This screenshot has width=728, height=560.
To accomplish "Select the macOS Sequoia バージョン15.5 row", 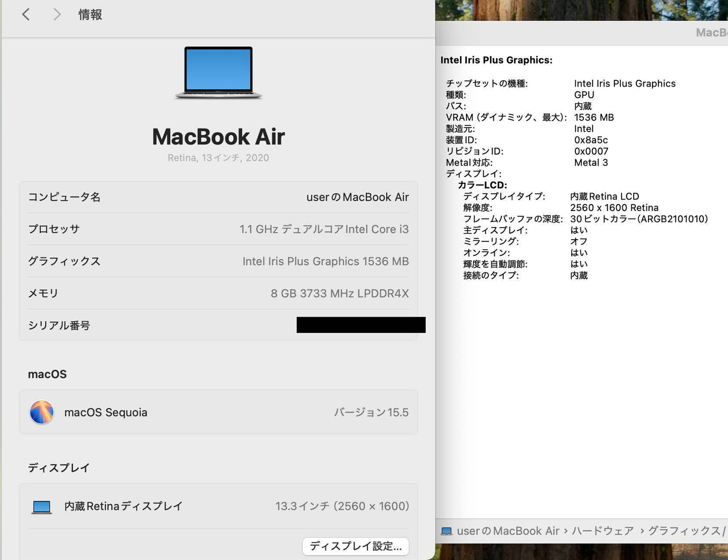I will point(218,412).
